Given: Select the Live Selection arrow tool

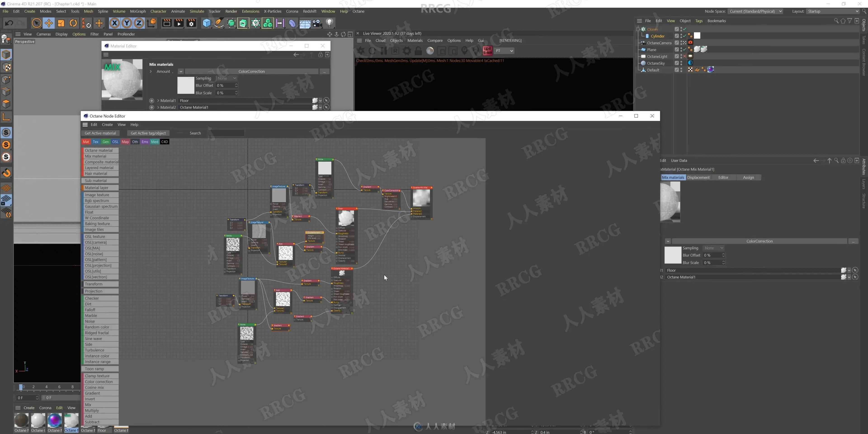Looking at the screenshot, I should [36, 23].
